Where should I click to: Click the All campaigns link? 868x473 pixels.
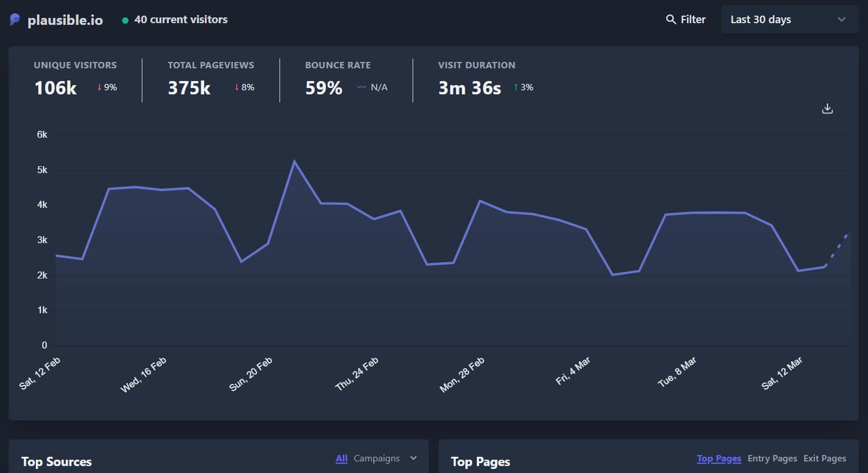pyautogui.click(x=341, y=458)
